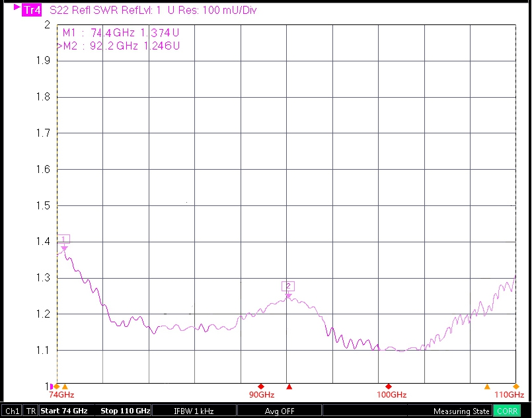Image resolution: width=532 pixels, height=418 pixels.
Task: Toggle the CORR correction indicator
Action: click(508, 411)
